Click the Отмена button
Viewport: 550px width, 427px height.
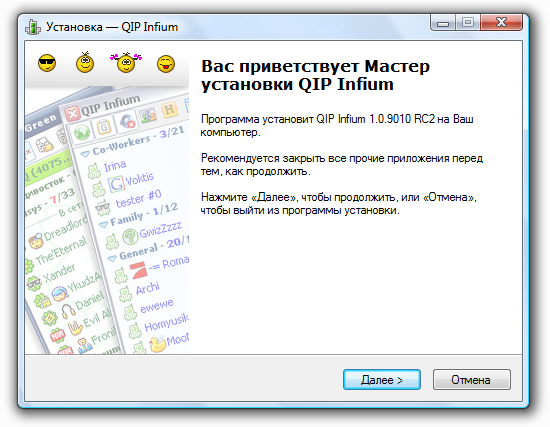[x=471, y=379]
